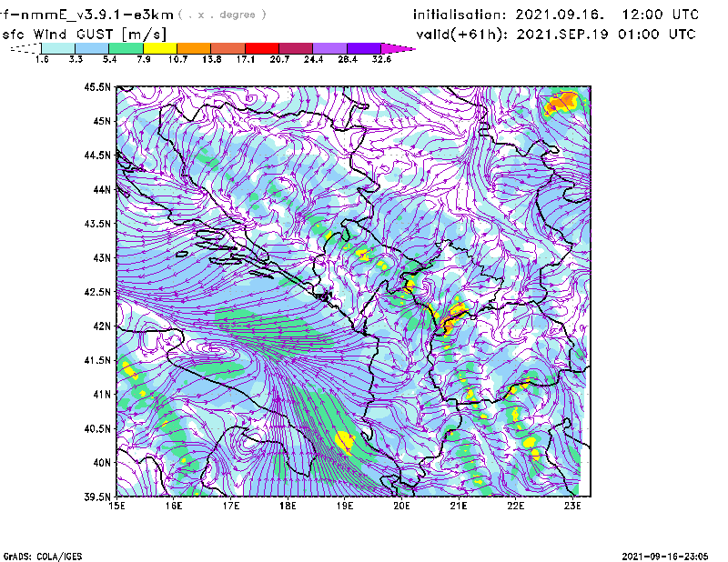Click the 43.5N latitude label

coord(97,223)
